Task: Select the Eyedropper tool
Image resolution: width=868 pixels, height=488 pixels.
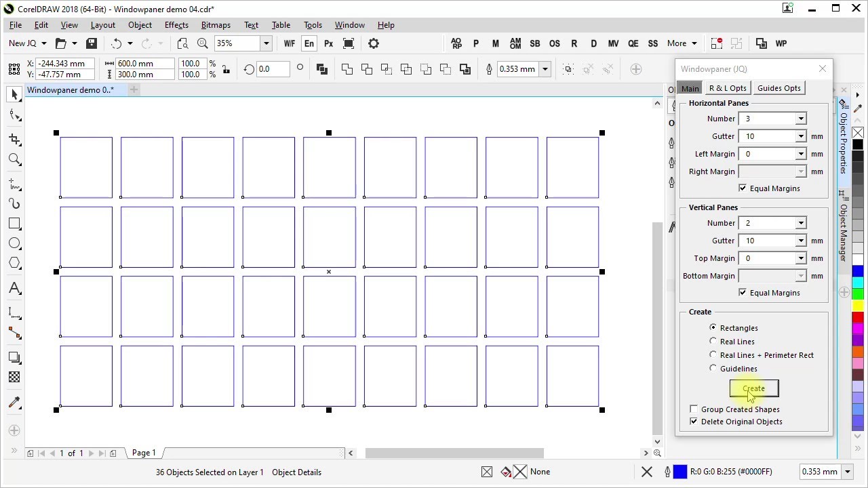Action: [x=14, y=402]
